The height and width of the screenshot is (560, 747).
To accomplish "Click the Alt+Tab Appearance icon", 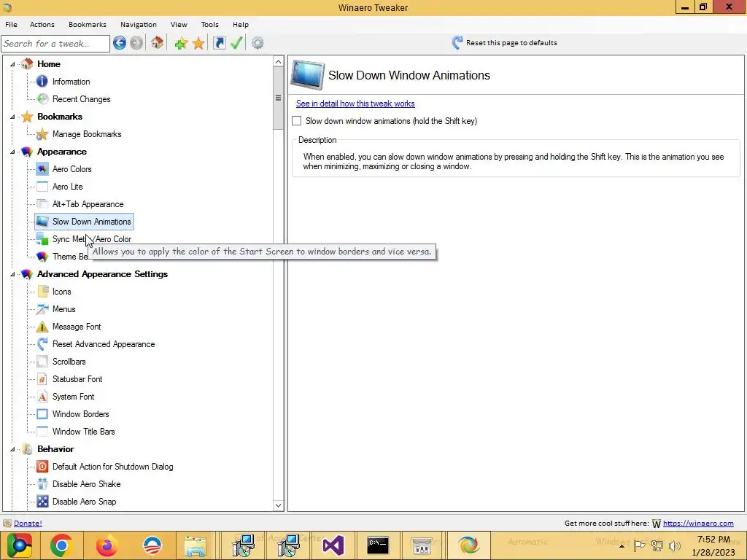I will point(42,204).
